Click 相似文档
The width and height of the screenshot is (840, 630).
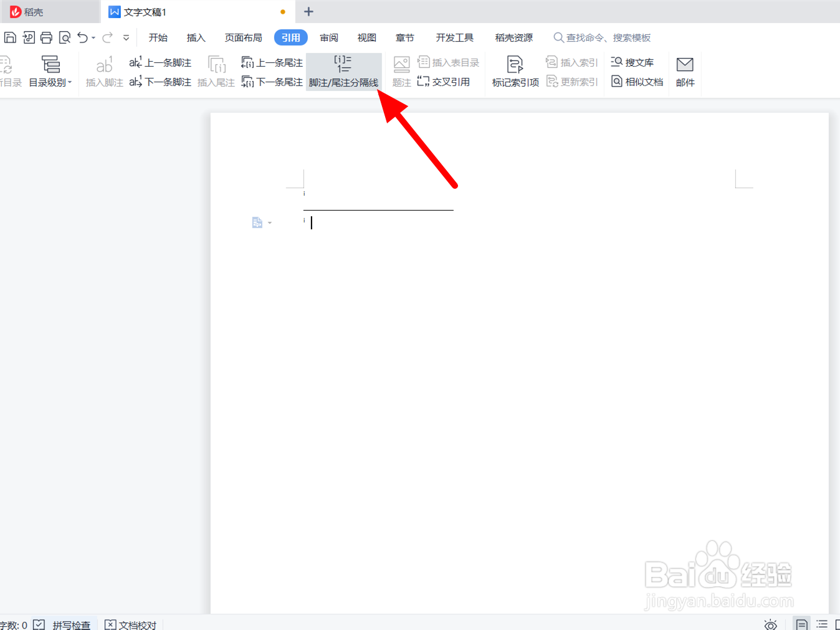637,82
